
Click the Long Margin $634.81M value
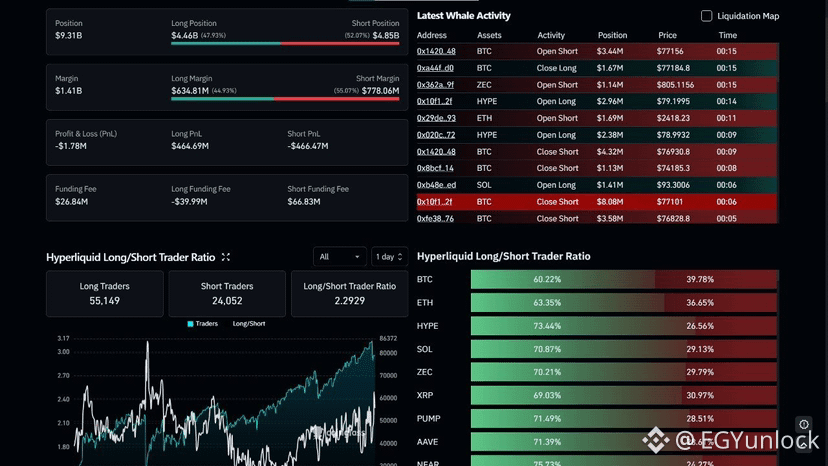coord(190,91)
